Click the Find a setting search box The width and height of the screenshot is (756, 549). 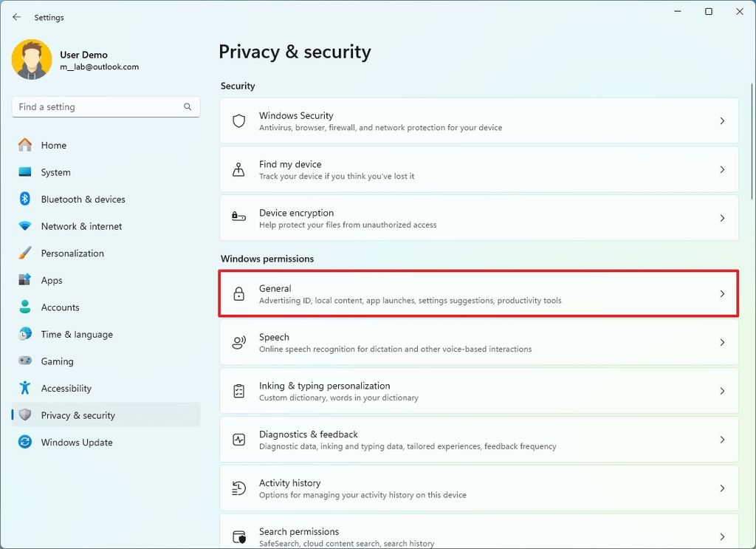point(106,106)
